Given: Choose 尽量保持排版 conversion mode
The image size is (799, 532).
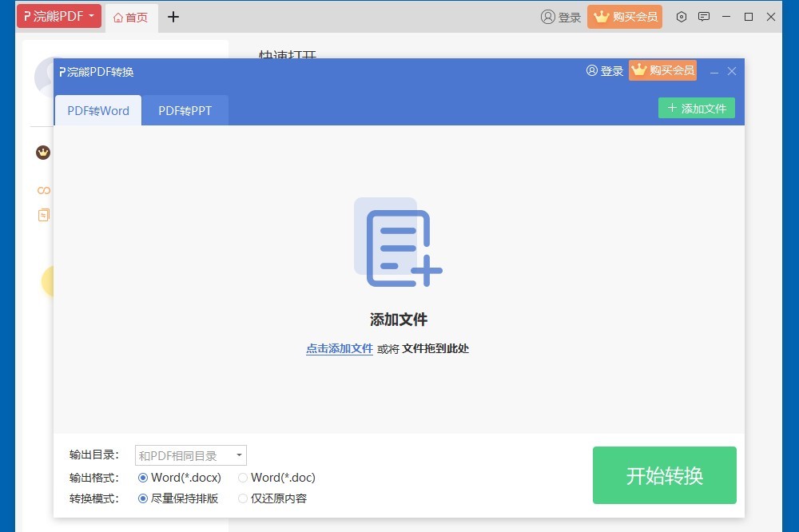Looking at the screenshot, I should tap(144, 498).
